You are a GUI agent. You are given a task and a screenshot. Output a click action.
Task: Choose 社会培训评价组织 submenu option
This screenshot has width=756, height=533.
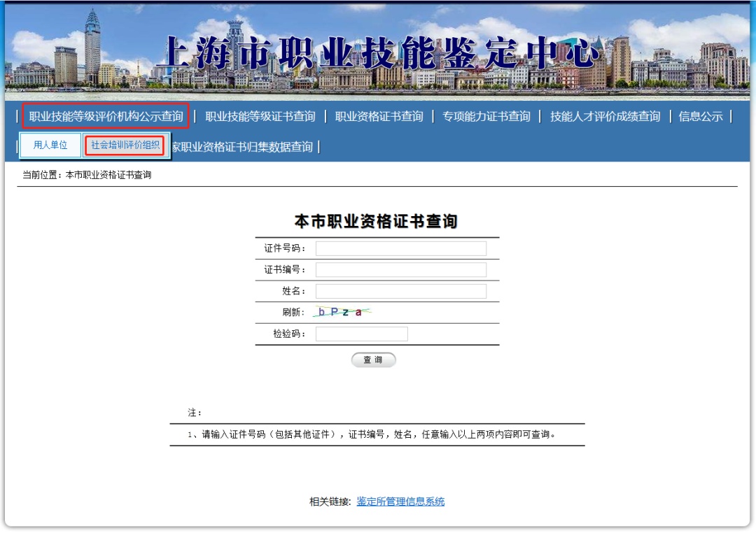(125, 145)
